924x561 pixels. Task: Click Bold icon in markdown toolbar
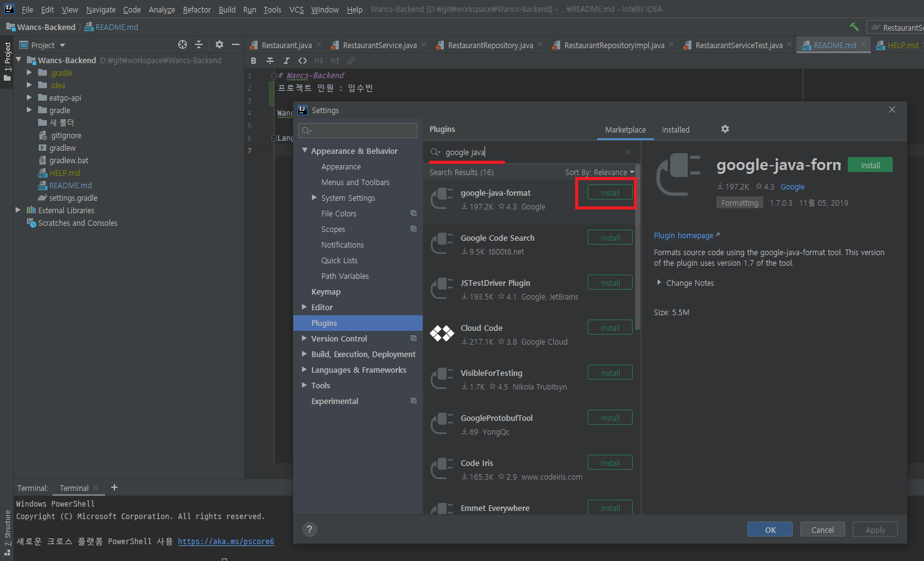coord(253,61)
